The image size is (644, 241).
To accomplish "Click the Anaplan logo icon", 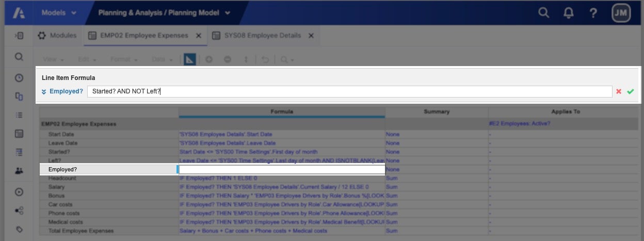I will (19, 12).
